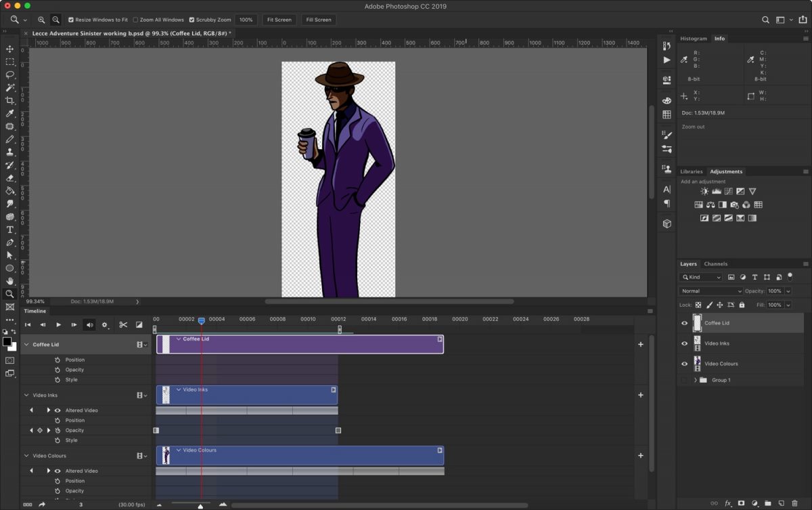Viewport: 812px width, 510px height.
Task: Select the Lasso tool
Action: tap(9, 75)
